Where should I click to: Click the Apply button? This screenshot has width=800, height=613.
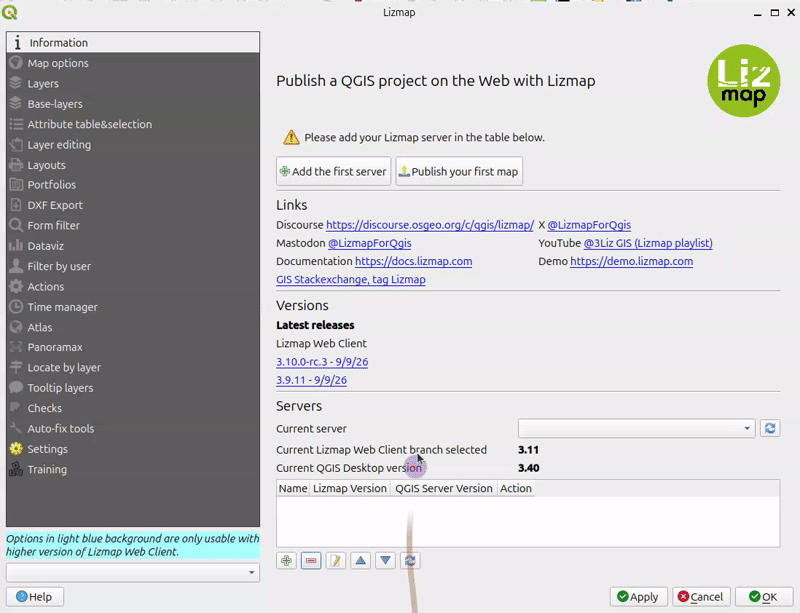638,597
